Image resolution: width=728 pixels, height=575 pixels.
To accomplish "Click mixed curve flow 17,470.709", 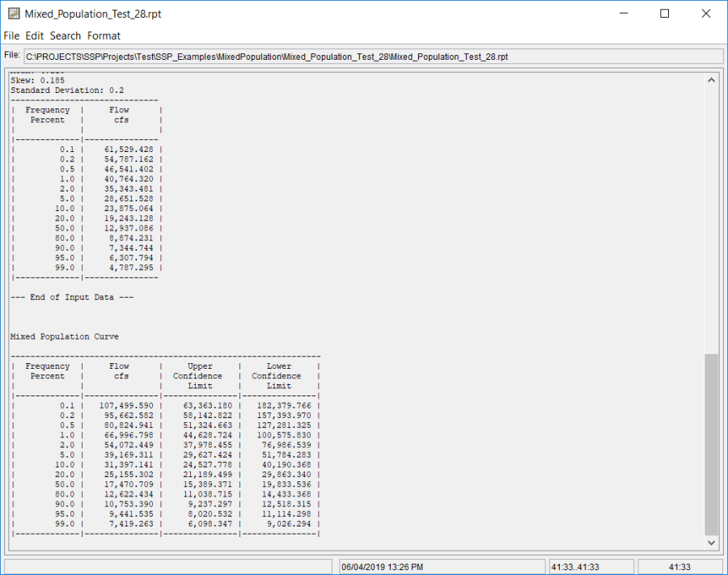I will pos(129,484).
